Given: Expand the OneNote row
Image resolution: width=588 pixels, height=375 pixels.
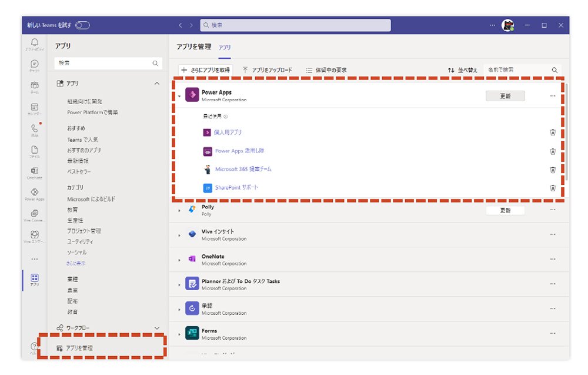Looking at the screenshot, I should tap(179, 260).
